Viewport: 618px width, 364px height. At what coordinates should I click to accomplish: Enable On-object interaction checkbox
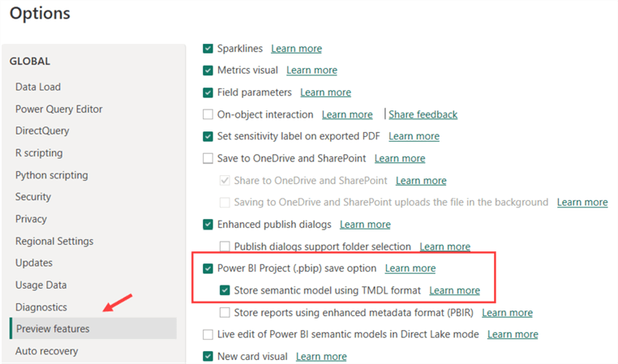tap(208, 114)
